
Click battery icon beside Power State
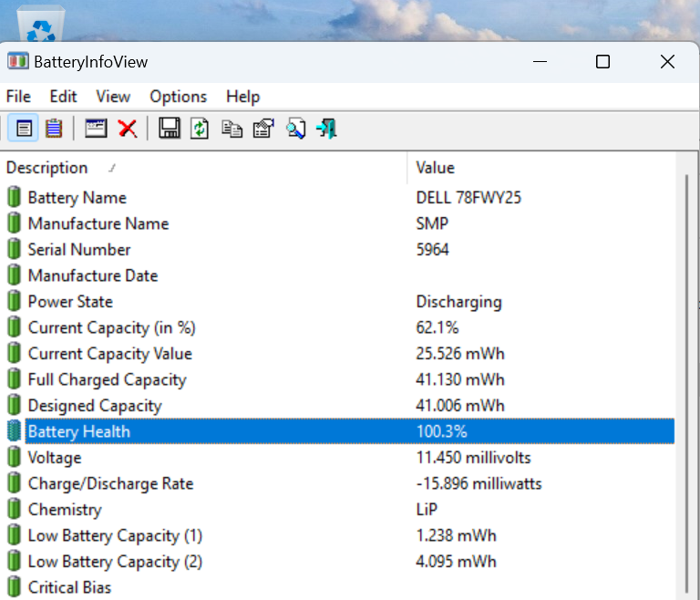tap(15, 301)
